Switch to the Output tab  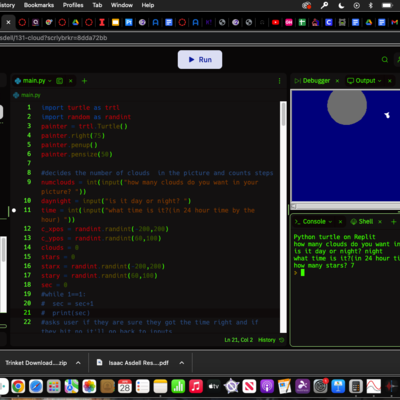[x=361, y=81]
